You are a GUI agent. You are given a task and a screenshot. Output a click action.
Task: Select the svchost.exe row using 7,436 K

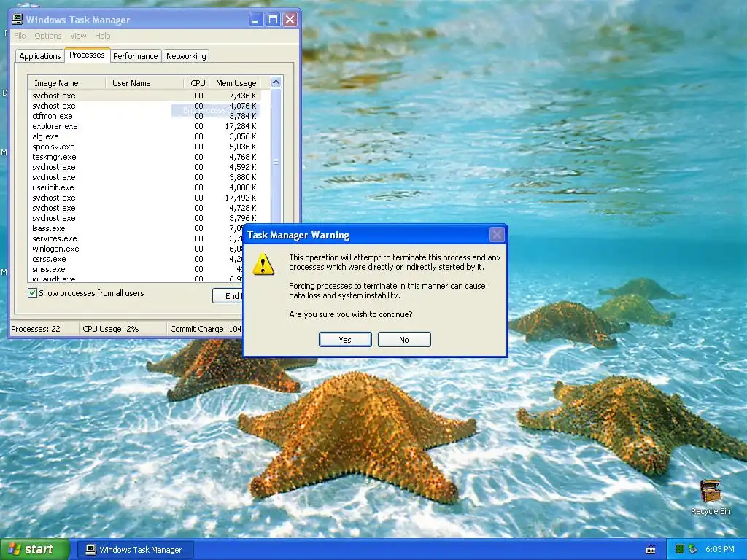coord(144,96)
